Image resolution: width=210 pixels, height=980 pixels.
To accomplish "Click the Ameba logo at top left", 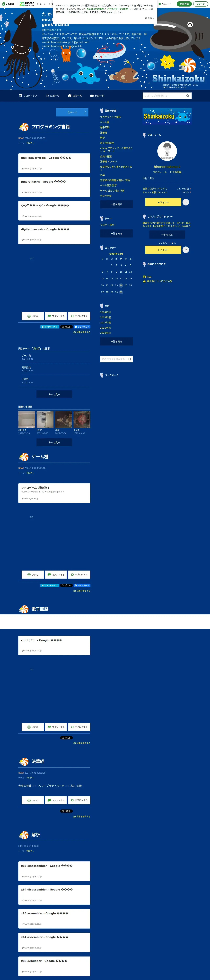I will pos(8,4).
